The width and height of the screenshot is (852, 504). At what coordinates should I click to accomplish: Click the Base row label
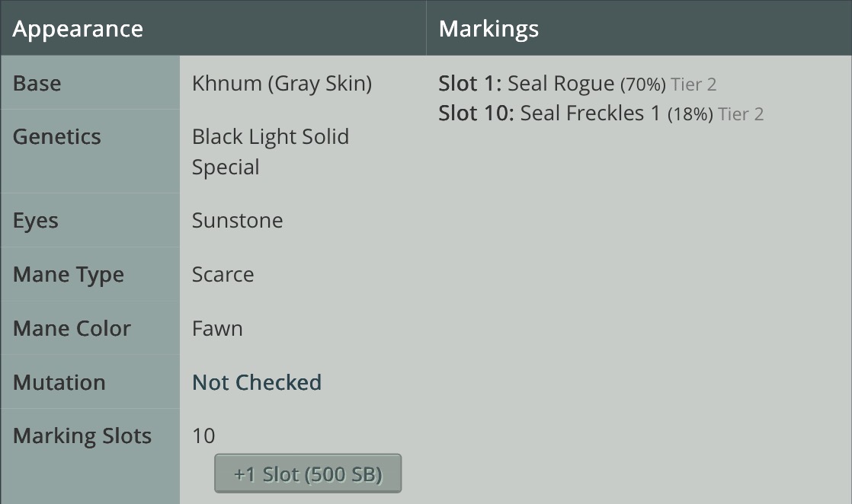coord(37,83)
